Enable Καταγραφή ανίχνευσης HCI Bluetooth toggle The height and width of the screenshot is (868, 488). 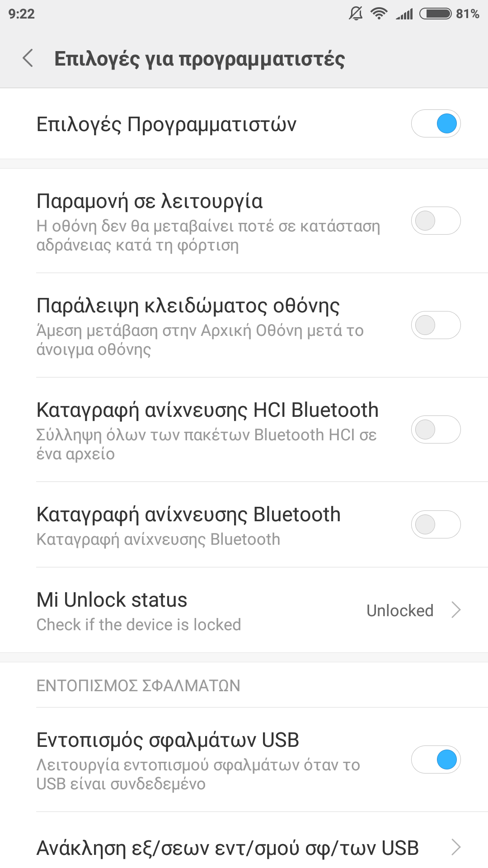436,429
